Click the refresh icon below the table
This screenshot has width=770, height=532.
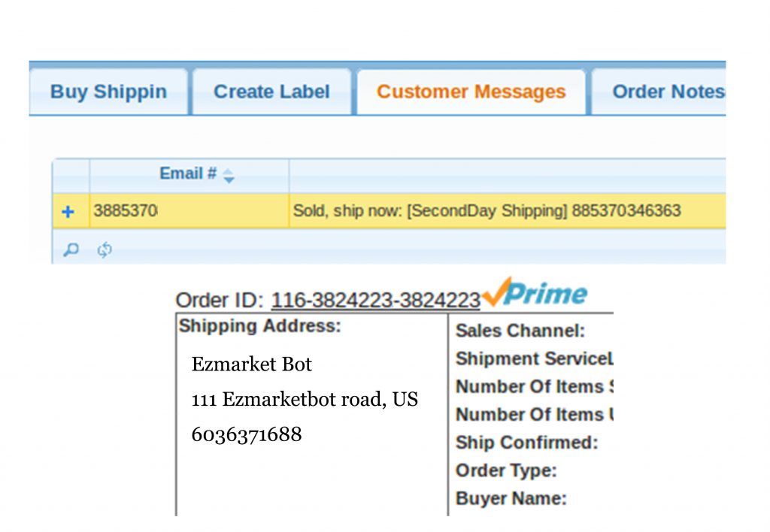104,249
